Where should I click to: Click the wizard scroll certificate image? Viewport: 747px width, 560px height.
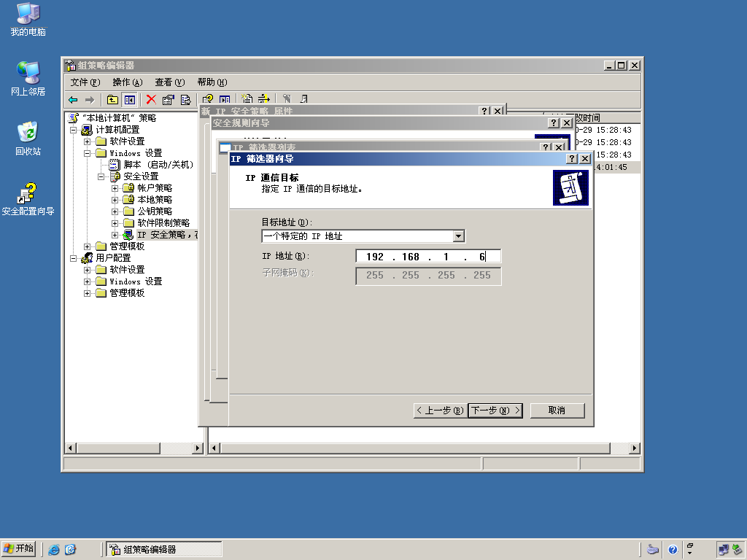point(570,187)
